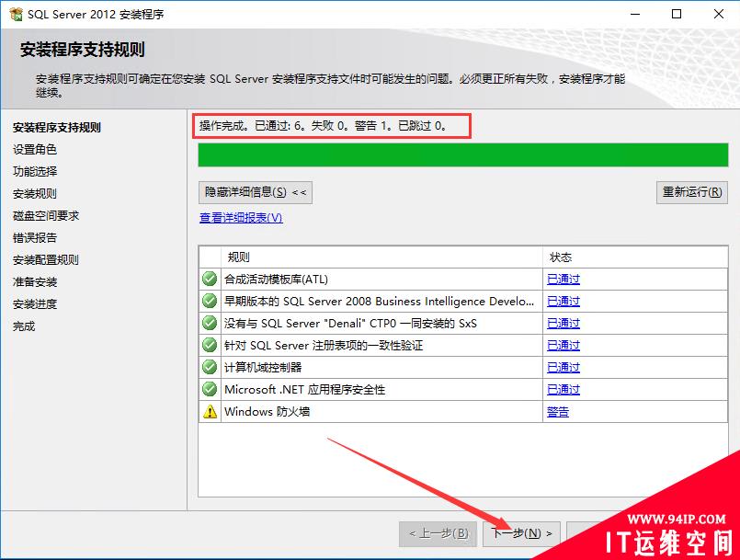
Task: Select 安装规则 step in sidebar
Action: point(34,194)
